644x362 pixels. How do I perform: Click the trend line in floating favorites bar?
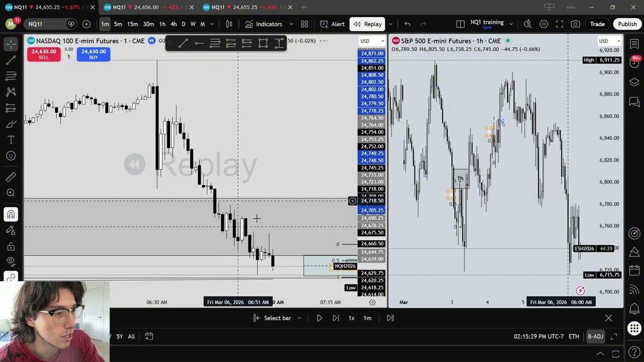[183, 43]
